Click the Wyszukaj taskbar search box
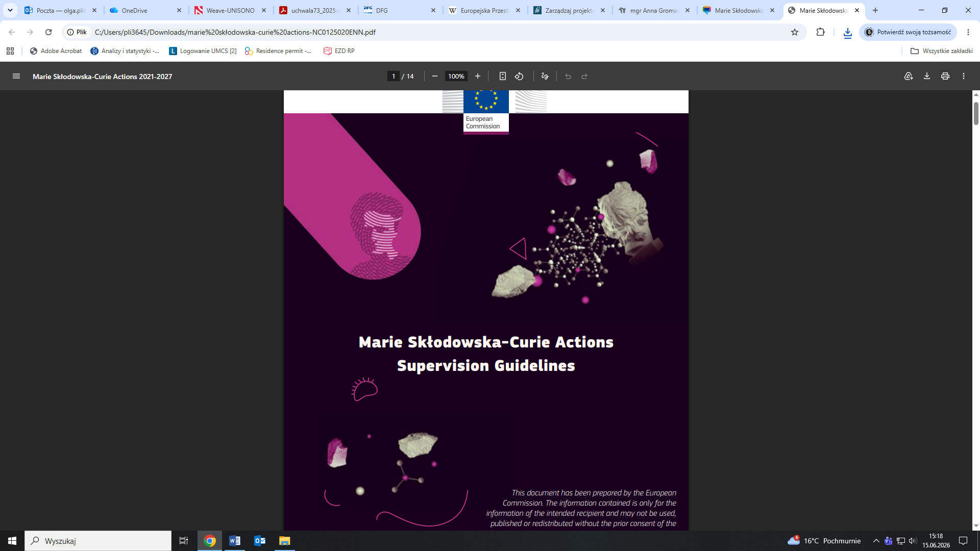The width and height of the screenshot is (980, 551). 98,541
